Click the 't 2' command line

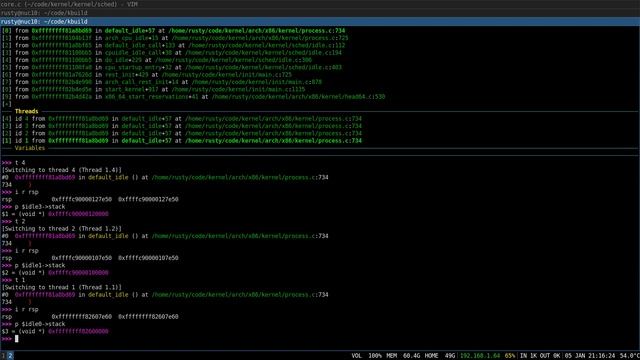(13, 222)
